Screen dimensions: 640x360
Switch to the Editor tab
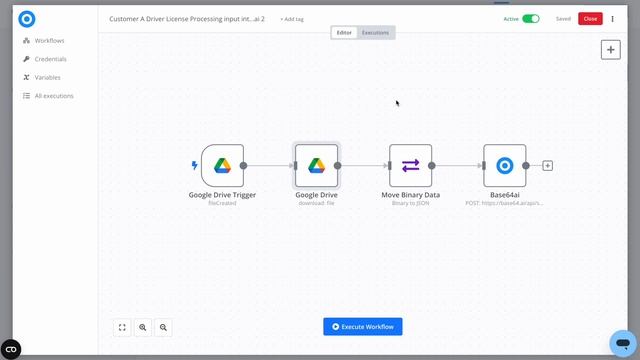(x=344, y=33)
